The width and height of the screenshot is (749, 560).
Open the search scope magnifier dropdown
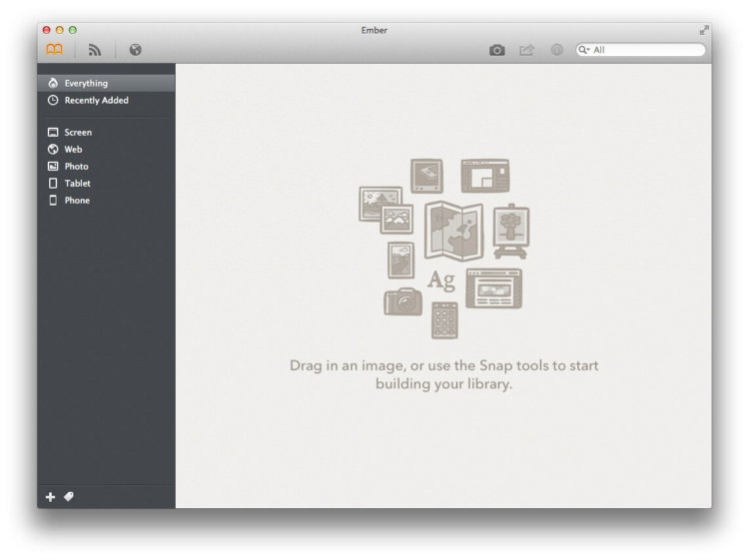tap(584, 50)
